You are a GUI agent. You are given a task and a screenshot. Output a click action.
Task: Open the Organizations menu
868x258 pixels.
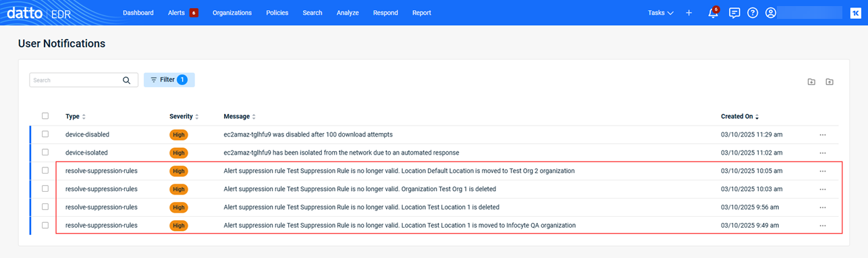pos(232,13)
